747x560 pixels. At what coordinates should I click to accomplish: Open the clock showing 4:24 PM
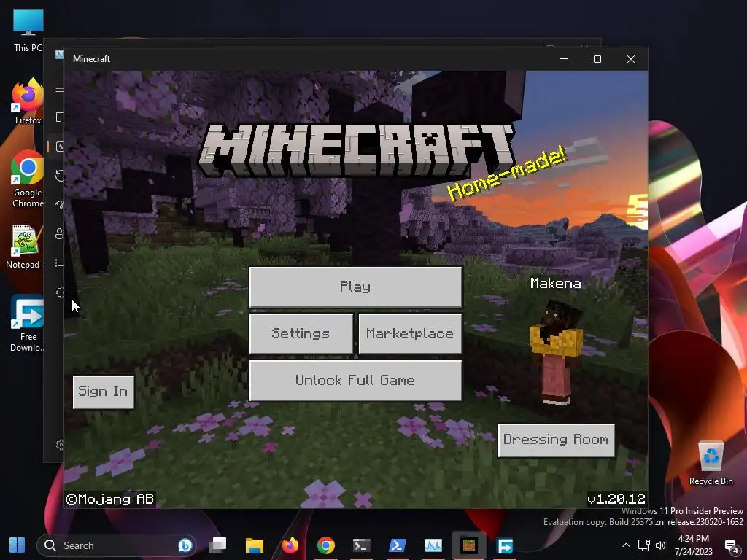693,545
